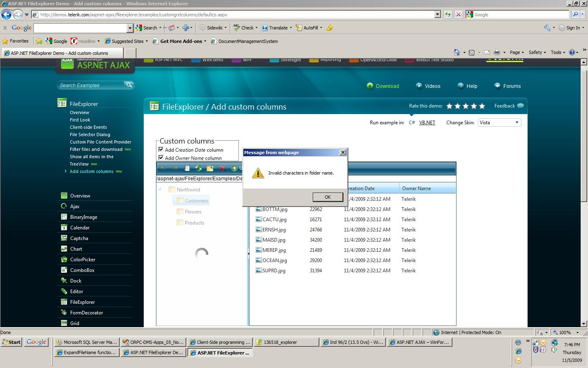Screen dimensions: 588x368
Task: Open the address bar history dropdown
Action: tap(437, 14)
